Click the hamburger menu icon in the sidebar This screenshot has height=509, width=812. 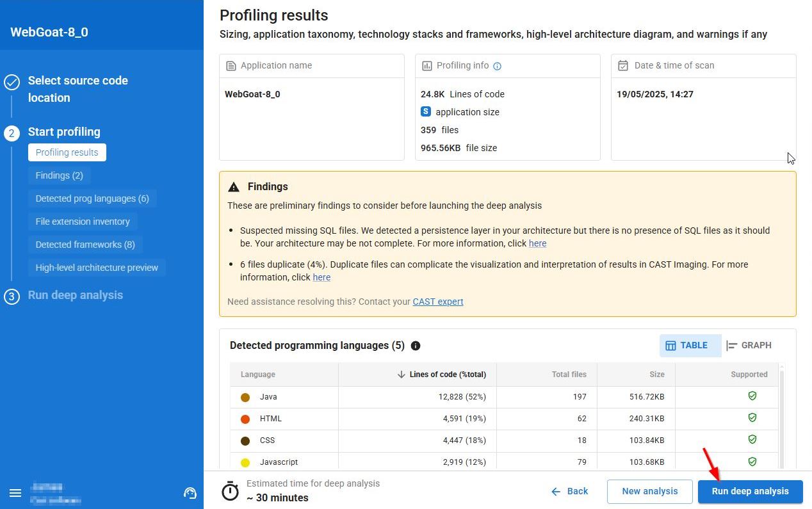[x=15, y=493]
